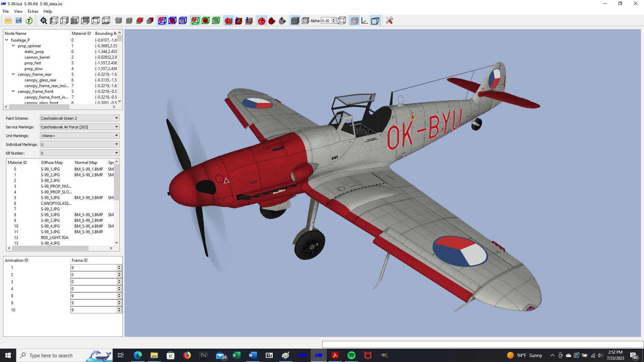Click the dark red sphere with sparks icon
Image resolution: width=644 pixels, height=362 pixels.
tap(272, 21)
